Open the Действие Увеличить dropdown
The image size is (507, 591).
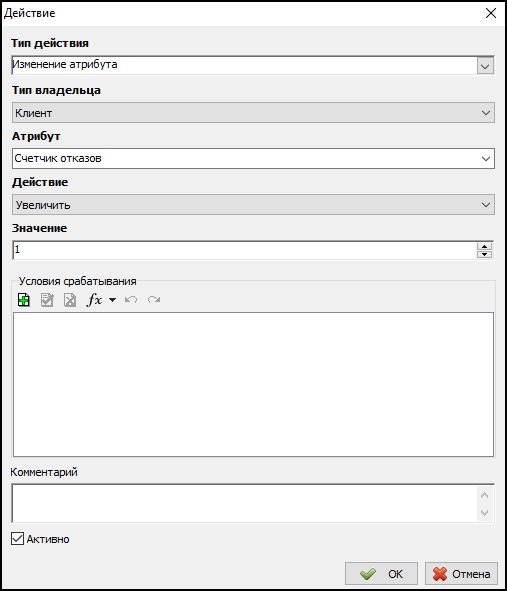tap(253, 205)
